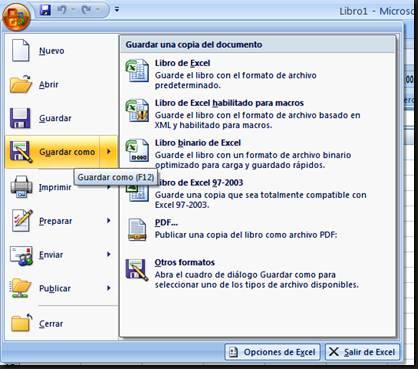Click the 'Libro1 - Microso' window title
This screenshot has width=418, height=369.
coord(378,11)
